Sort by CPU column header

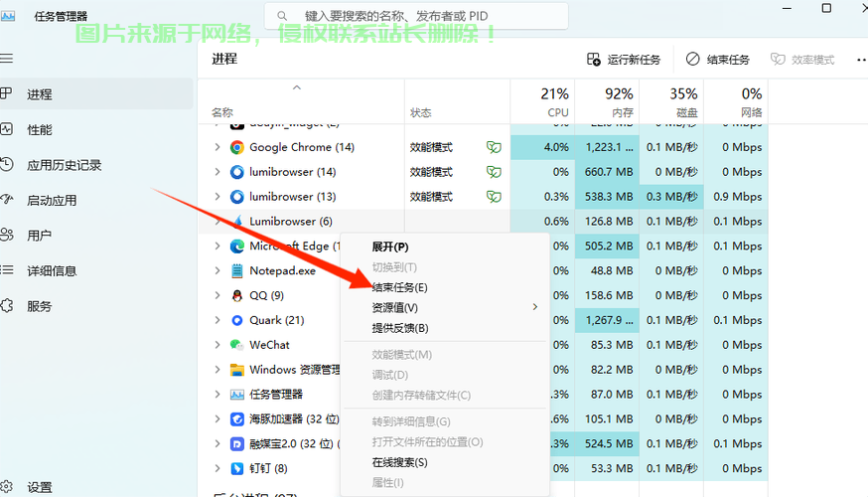pos(542,101)
